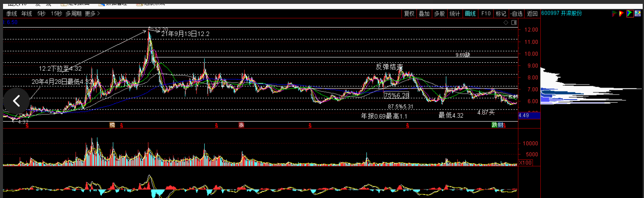This screenshot has width=644, height=198.
Task: Click the annotation 20年4月28日最低4.32
Action: (63, 81)
